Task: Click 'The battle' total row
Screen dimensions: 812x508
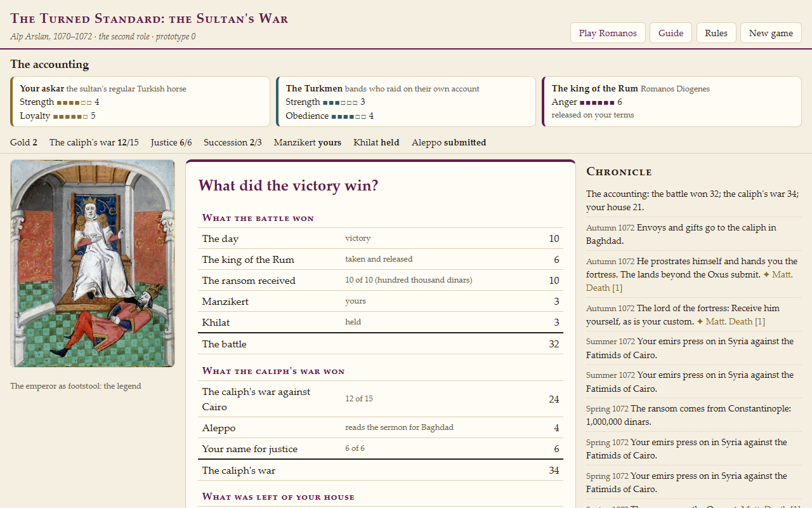Action: (x=381, y=344)
